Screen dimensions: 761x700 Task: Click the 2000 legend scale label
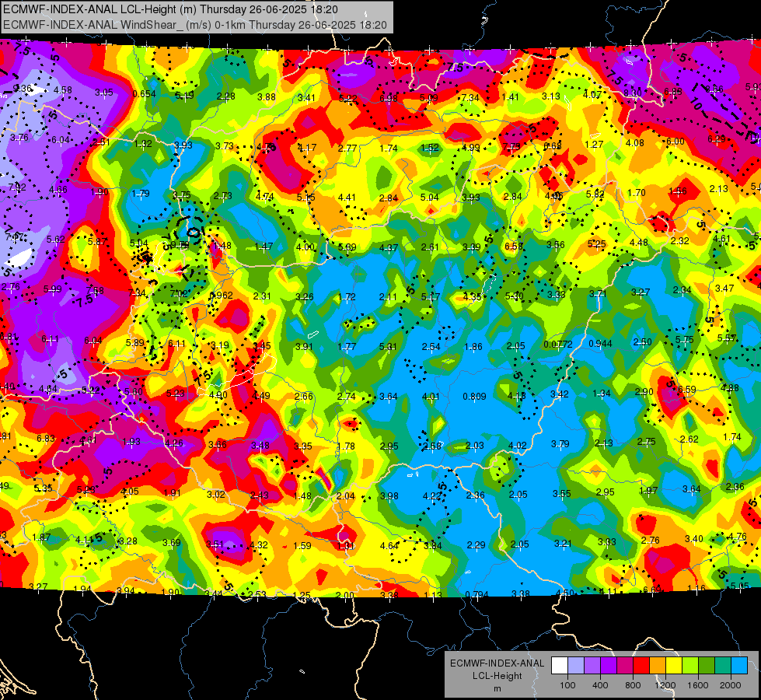click(731, 685)
